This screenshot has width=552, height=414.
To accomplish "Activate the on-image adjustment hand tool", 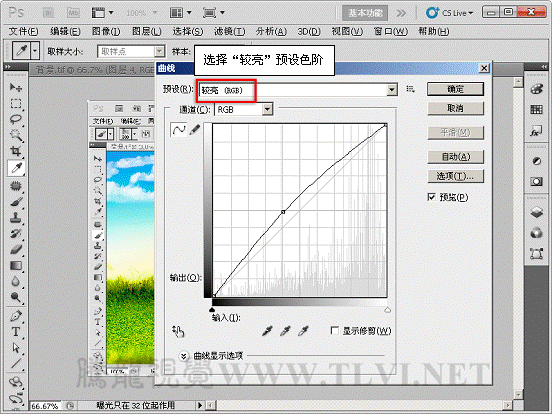I will (178, 331).
